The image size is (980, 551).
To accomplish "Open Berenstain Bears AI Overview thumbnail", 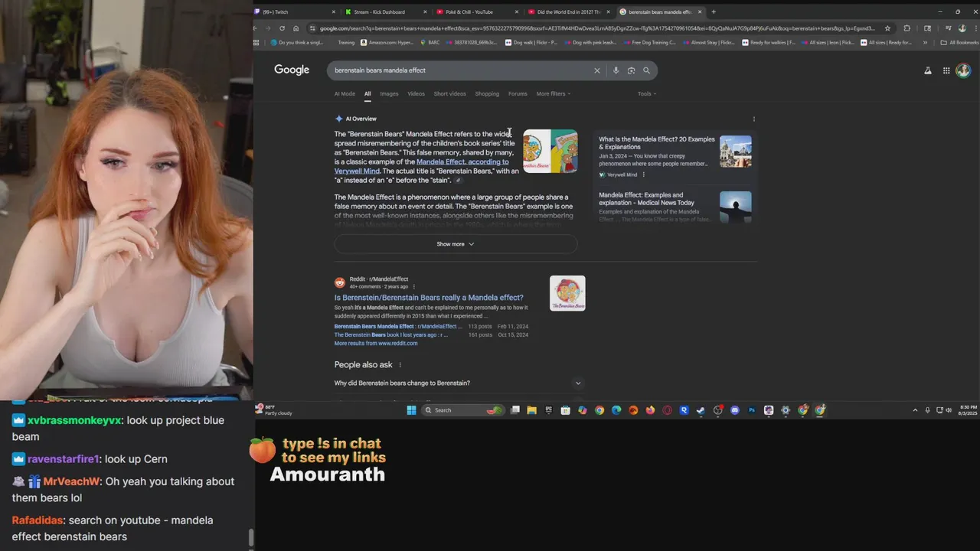I will [550, 152].
